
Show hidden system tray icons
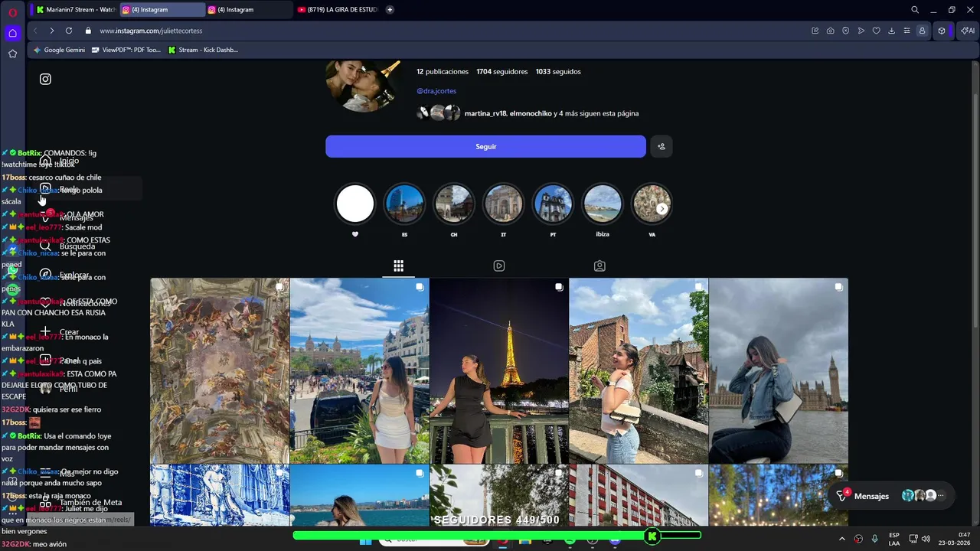pos(842,539)
